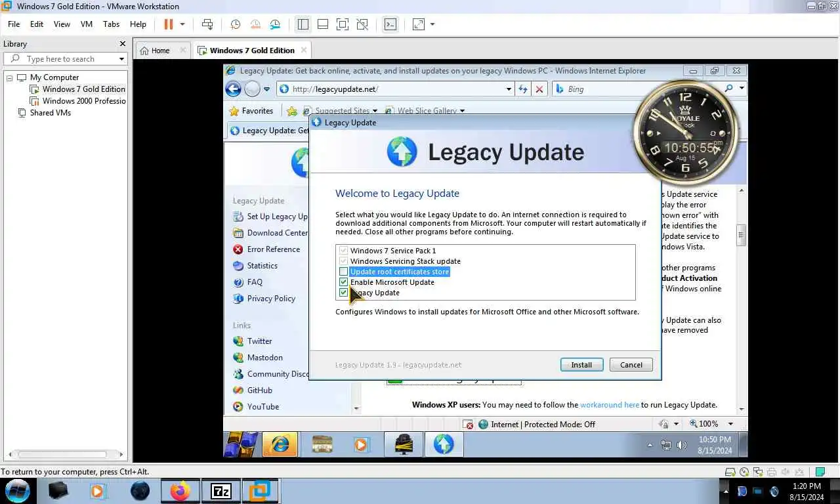Click the Legacy Update taskbar icon in guest

[x=444, y=444]
